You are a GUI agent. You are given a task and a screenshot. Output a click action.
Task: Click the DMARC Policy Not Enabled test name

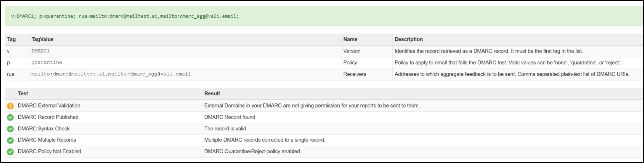[x=50, y=151]
